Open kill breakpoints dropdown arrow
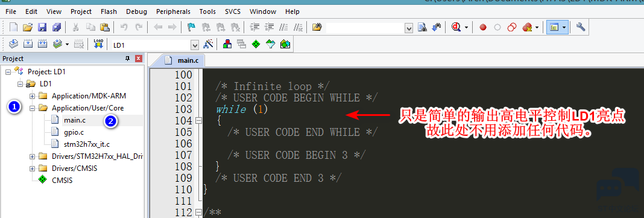644x218 pixels. (537, 28)
